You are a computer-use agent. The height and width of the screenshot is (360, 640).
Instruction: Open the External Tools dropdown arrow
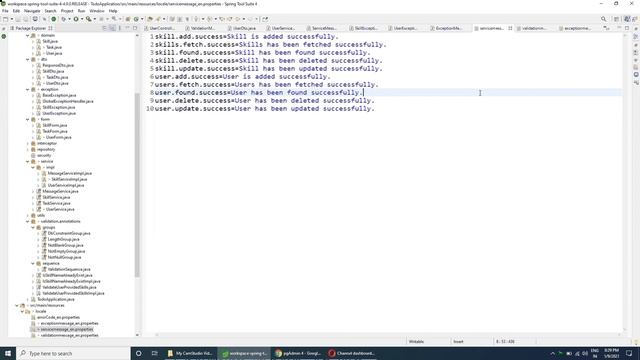[x=95, y=19]
